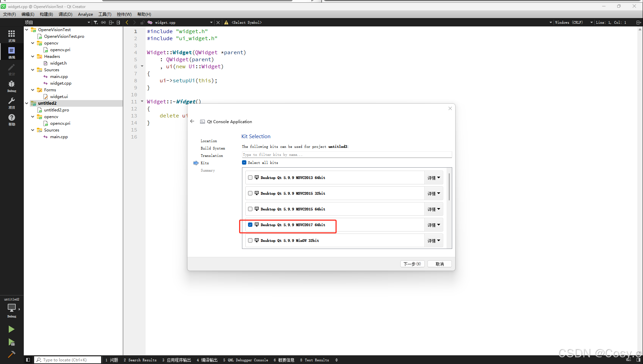The width and height of the screenshot is (643, 364).
Task: Uncheck Desktop Qt 5.9.9 MSVC2017 64bit kit
Action: pos(250,225)
